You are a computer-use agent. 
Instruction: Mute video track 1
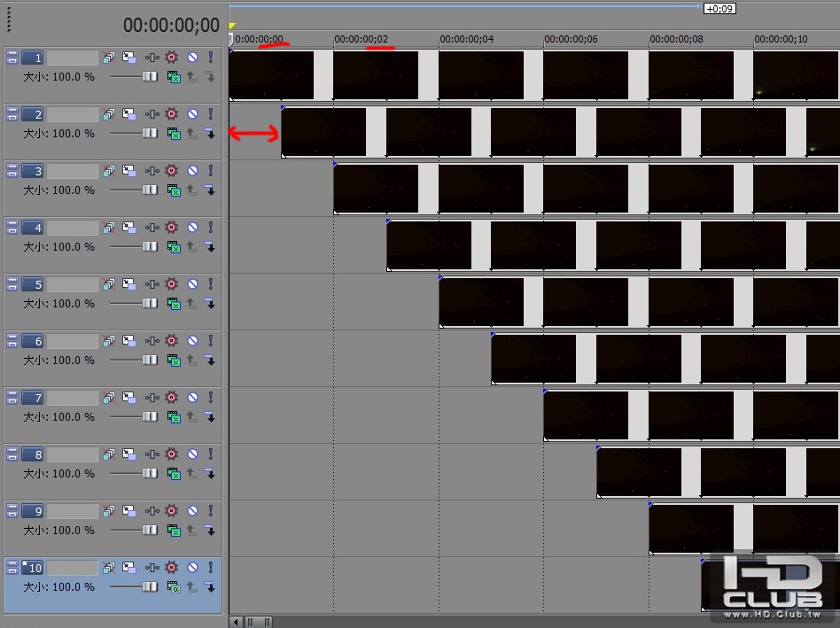pyautogui.click(x=192, y=58)
